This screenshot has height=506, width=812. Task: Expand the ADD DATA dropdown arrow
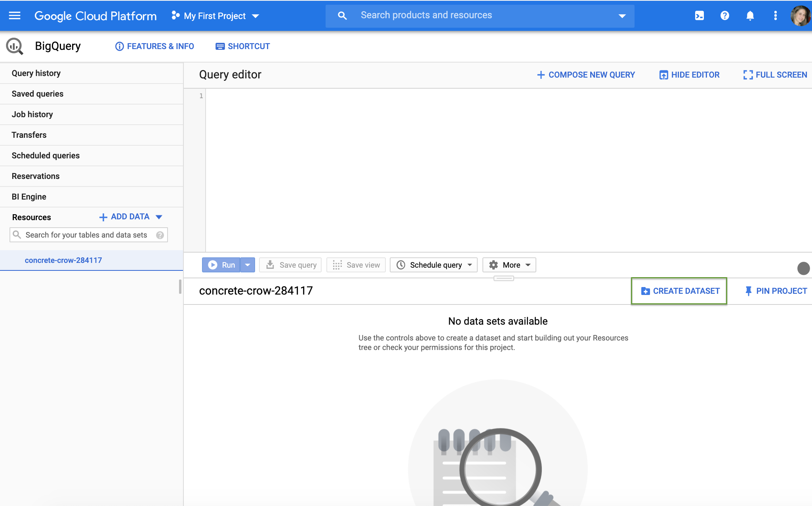pyautogui.click(x=159, y=217)
